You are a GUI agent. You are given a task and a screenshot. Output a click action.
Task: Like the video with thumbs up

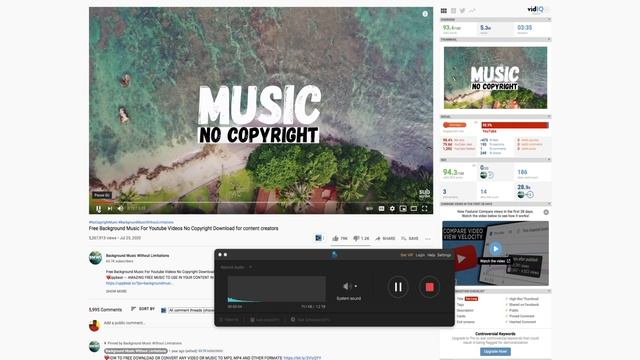340,238
